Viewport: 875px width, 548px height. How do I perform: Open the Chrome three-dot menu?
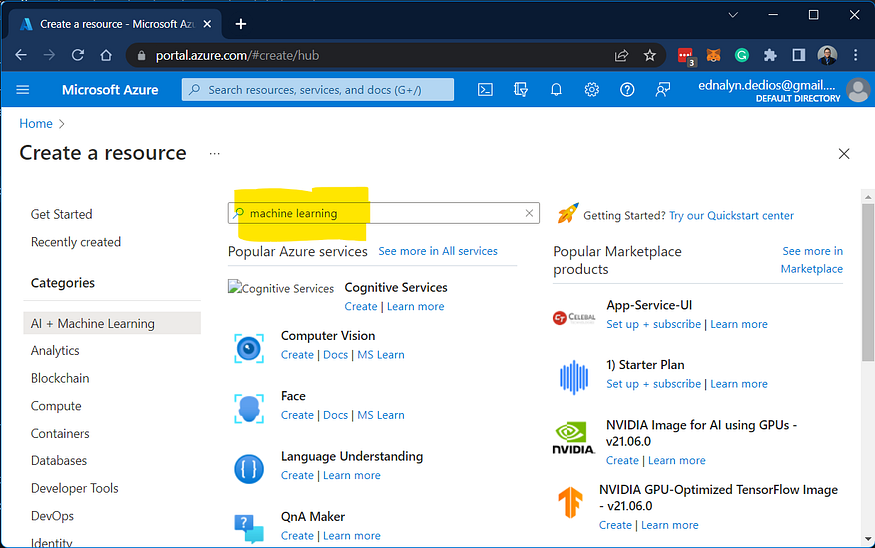(x=855, y=55)
